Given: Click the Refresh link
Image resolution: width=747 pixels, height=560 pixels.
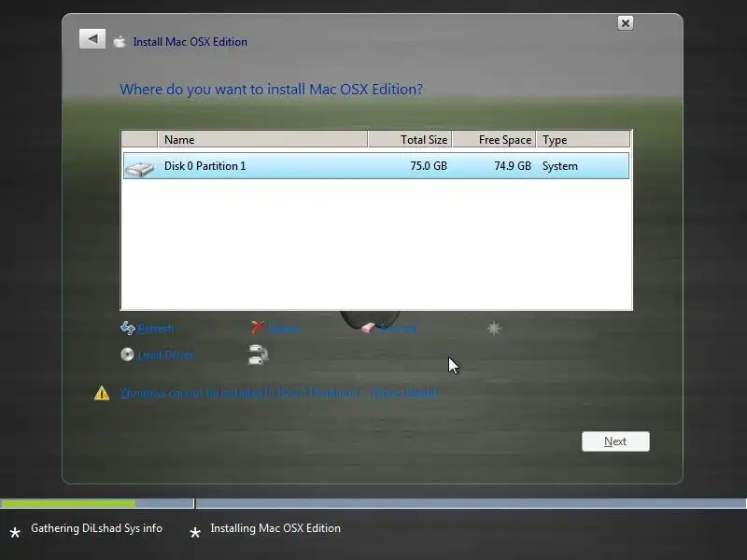Looking at the screenshot, I should (x=156, y=329).
